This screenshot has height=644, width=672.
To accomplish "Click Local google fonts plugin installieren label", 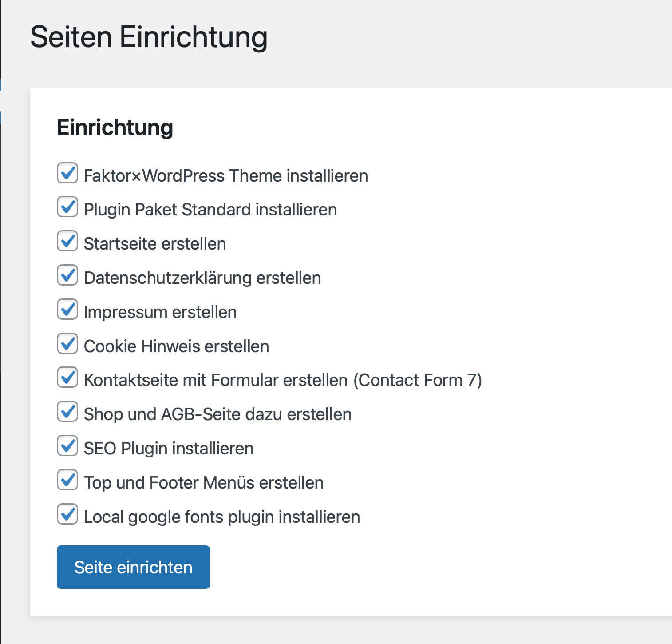I will click(222, 517).
